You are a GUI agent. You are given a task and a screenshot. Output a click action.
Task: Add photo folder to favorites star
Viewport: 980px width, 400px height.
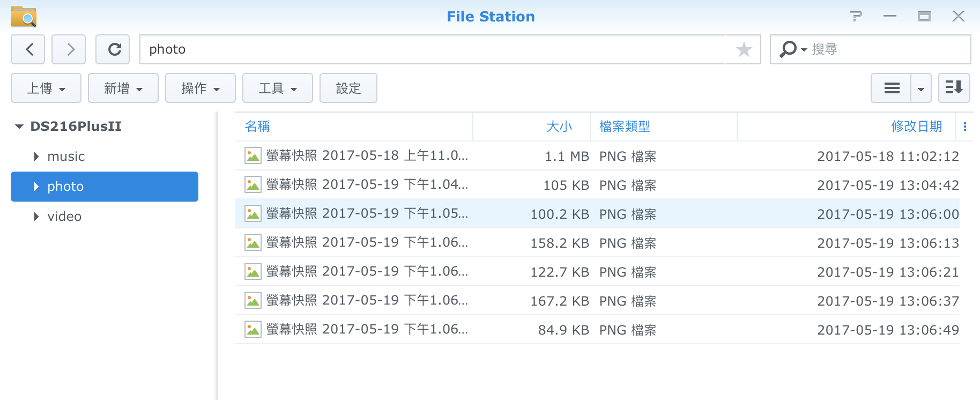tap(744, 49)
